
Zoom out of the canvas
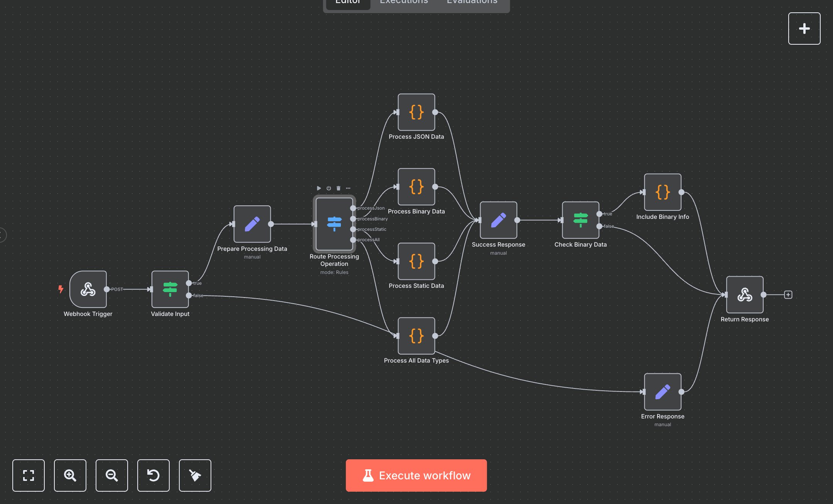tap(112, 475)
